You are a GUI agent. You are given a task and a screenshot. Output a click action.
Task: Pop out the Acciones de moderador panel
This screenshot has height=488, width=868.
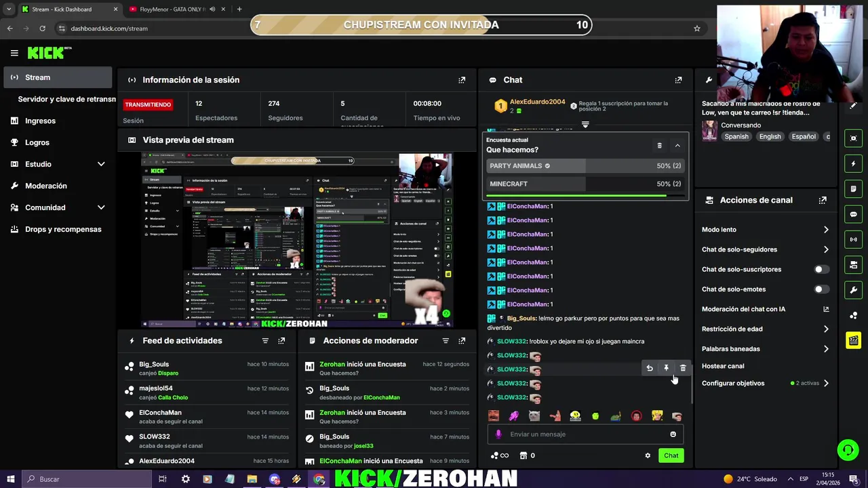coord(462,341)
